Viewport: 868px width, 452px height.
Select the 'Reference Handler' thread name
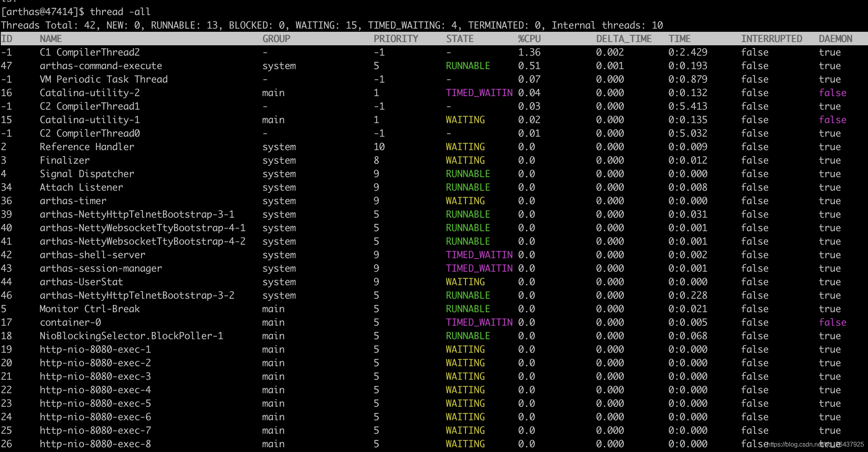point(87,147)
